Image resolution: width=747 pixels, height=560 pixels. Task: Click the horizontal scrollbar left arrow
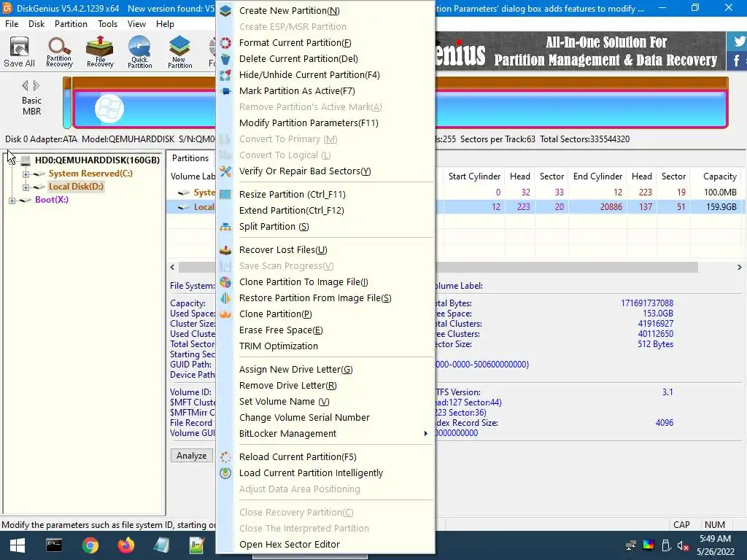click(172, 267)
